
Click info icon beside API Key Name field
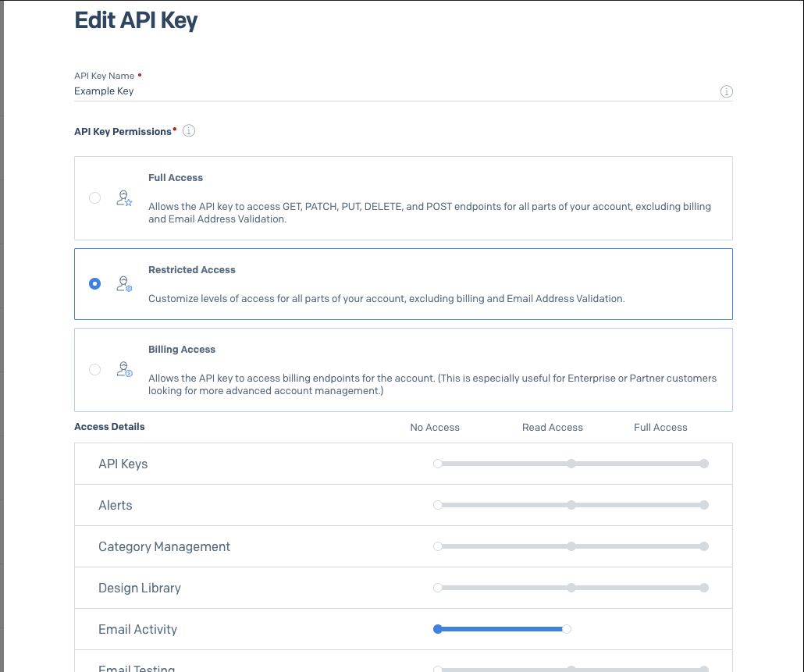click(726, 92)
